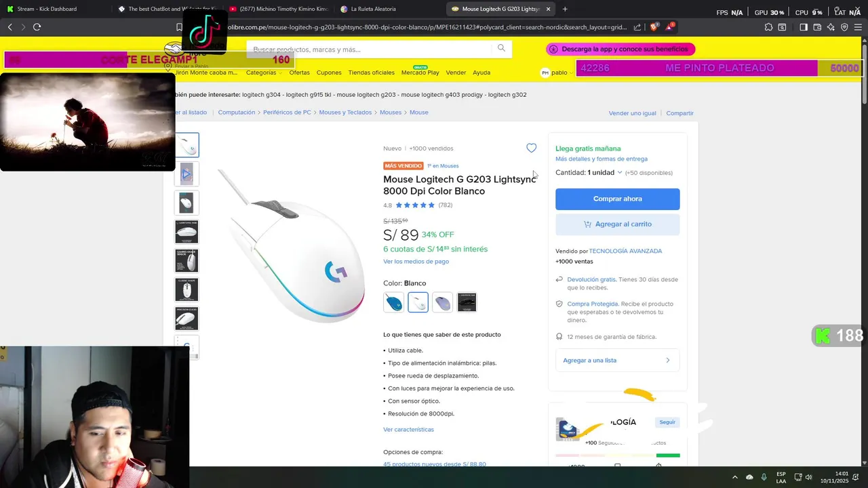Image resolution: width=868 pixels, height=488 pixels.
Task: Click the Brave shield icon in address bar
Action: [x=654, y=27]
